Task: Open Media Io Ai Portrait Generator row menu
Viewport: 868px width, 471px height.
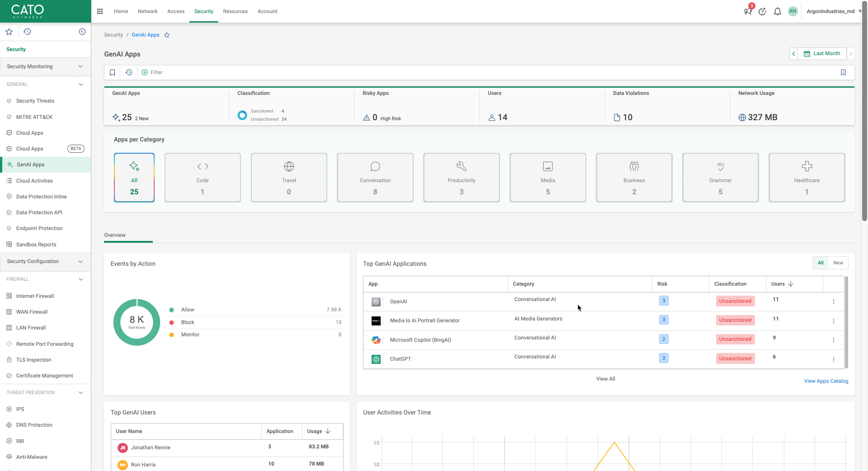Action: tap(834, 321)
